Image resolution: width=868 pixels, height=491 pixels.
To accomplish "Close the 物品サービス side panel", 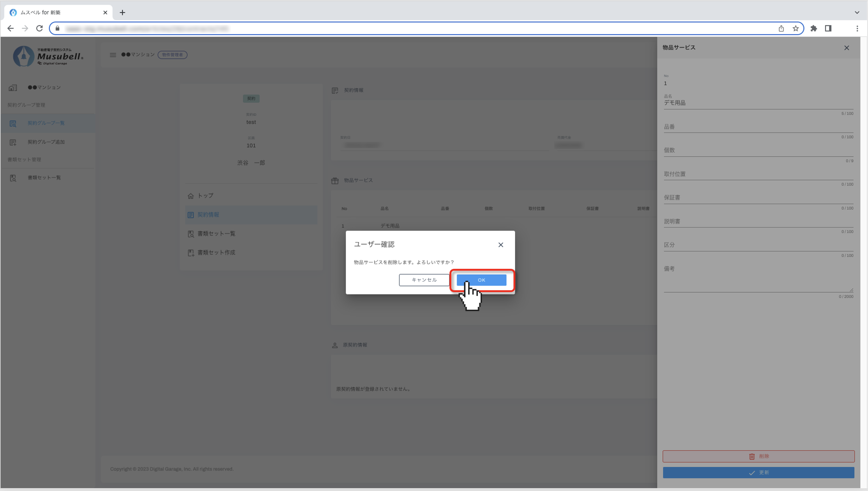I will pos(847,48).
